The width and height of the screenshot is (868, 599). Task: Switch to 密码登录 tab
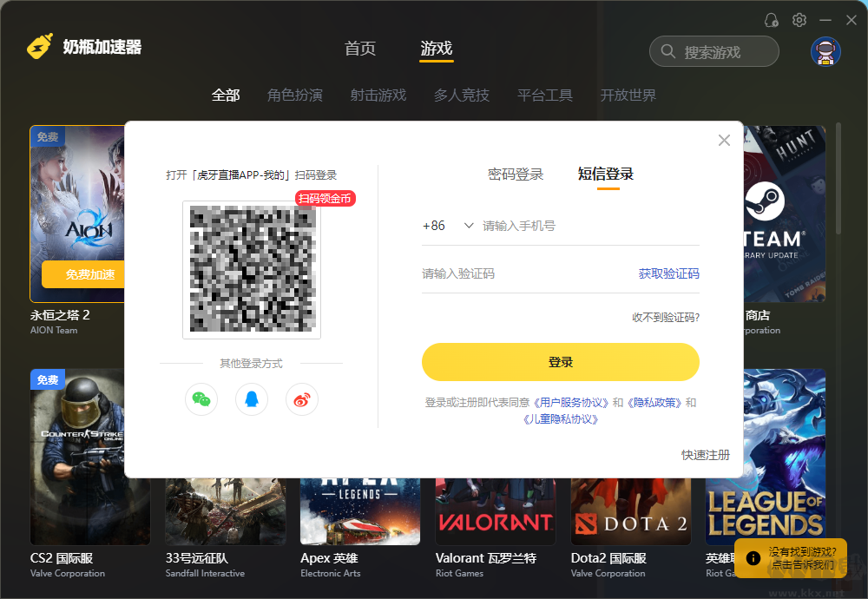pos(516,174)
